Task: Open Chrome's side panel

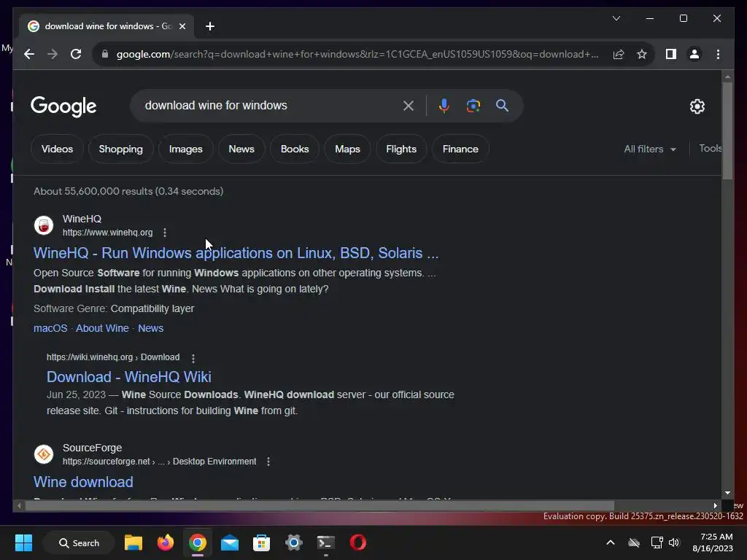Action: point(671,54)
